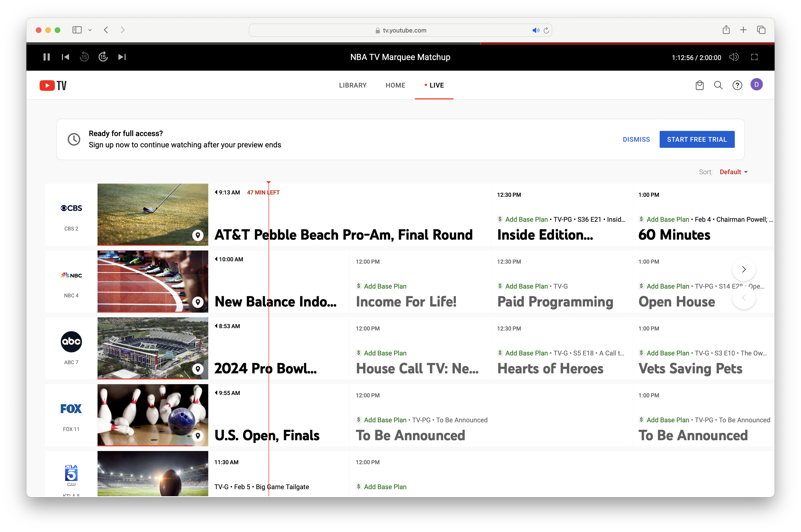Click START FREE TRIAL button
The height and width of the screenshot is (532, 801).
[x=697, y=139]
